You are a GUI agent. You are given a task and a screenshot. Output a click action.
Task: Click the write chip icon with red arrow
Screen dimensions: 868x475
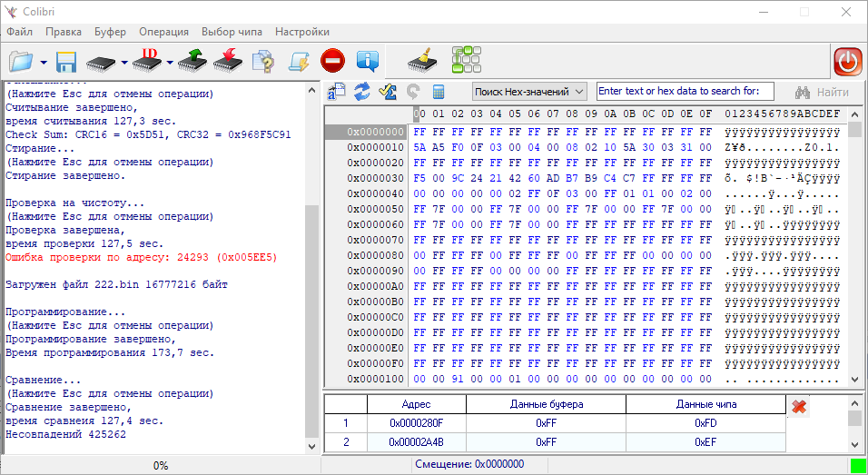click(x=227, y=62)
